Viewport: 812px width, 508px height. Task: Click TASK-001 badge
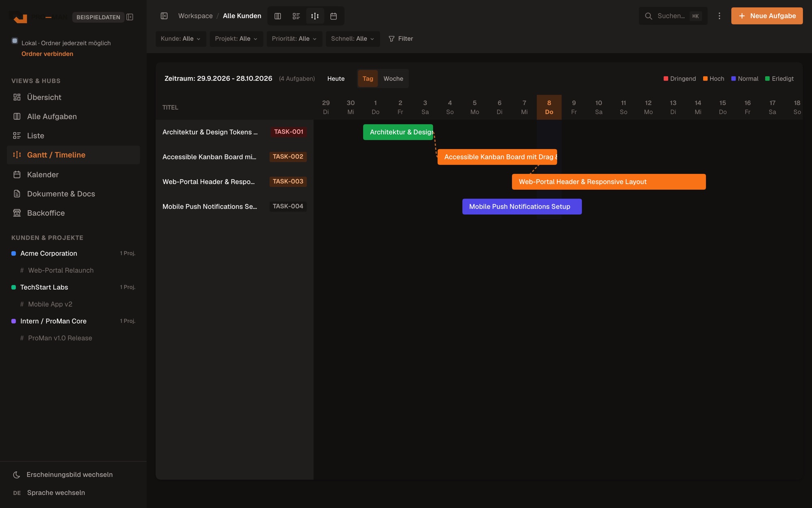pos(288,132)
